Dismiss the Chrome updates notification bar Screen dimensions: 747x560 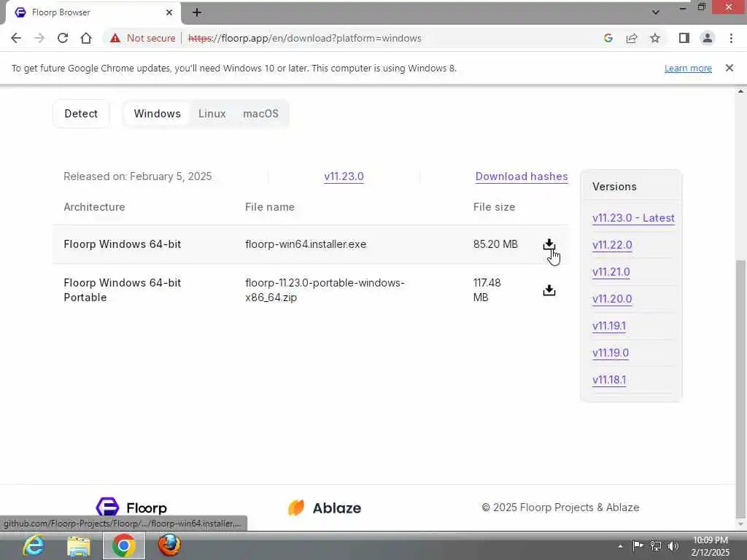(x=729, y=68)
